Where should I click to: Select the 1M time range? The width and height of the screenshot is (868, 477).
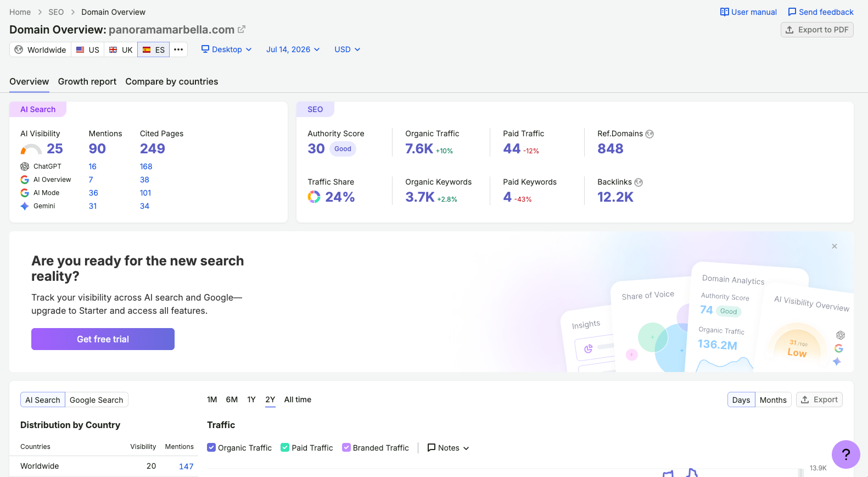point(212,400)
